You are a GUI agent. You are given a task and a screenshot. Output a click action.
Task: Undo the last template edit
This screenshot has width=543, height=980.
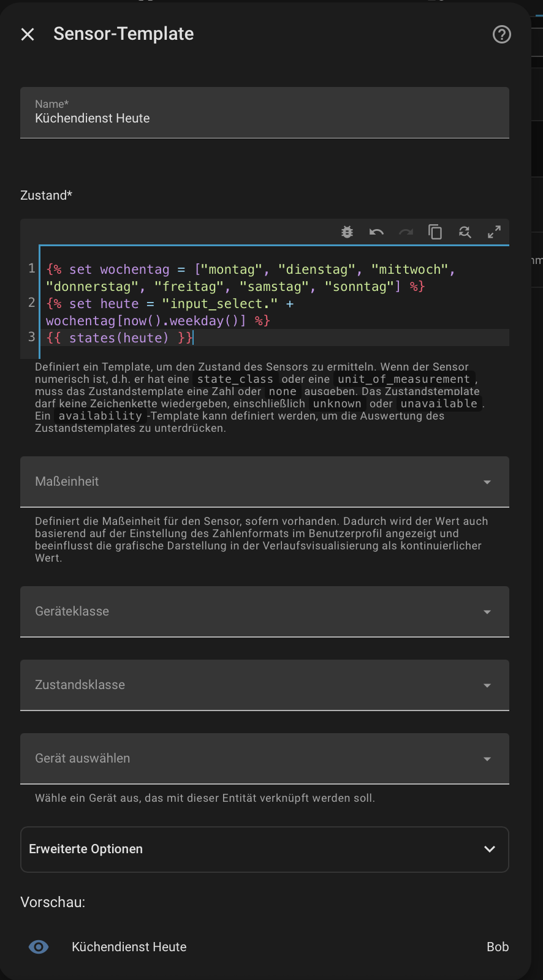coord(376,232)
